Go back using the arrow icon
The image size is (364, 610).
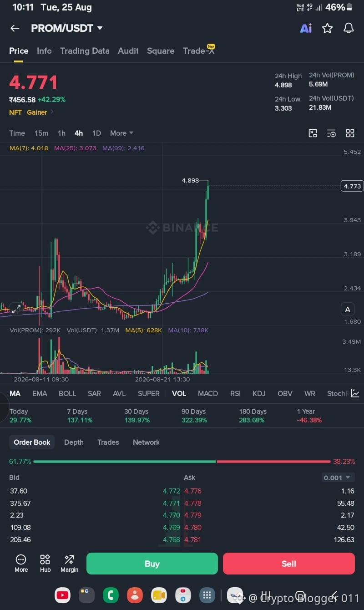point(15,28)
